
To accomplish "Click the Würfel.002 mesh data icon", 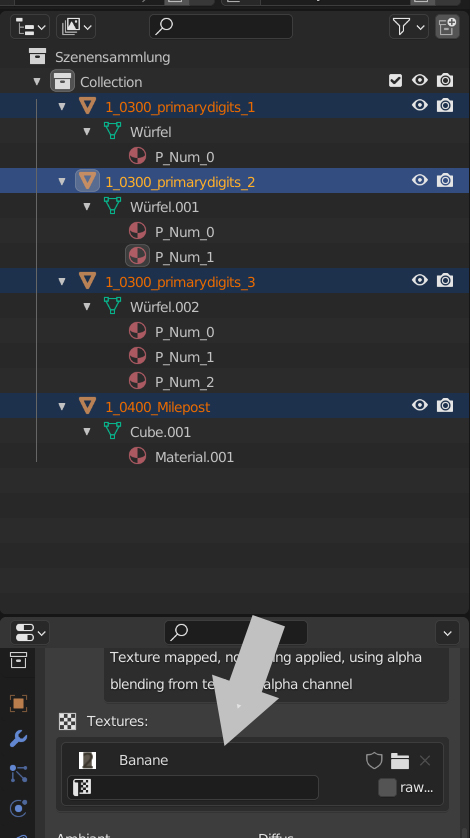I will point(112,306).
